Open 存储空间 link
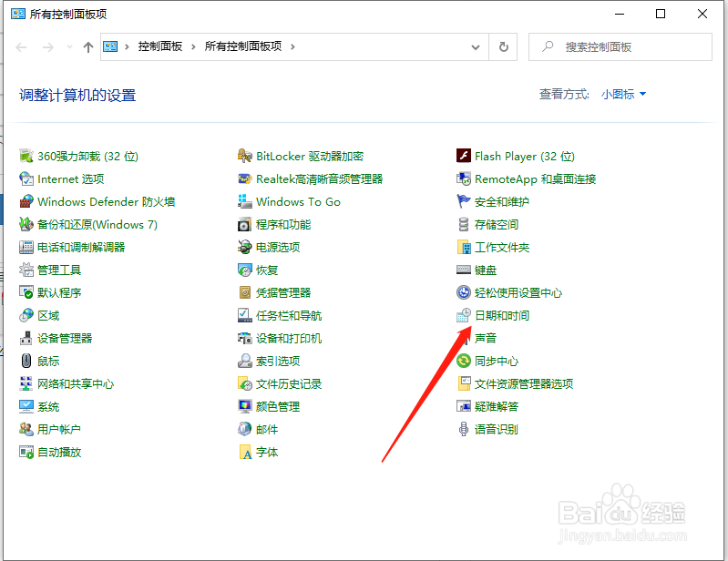 pyautogui.click(x=497, y=224)
